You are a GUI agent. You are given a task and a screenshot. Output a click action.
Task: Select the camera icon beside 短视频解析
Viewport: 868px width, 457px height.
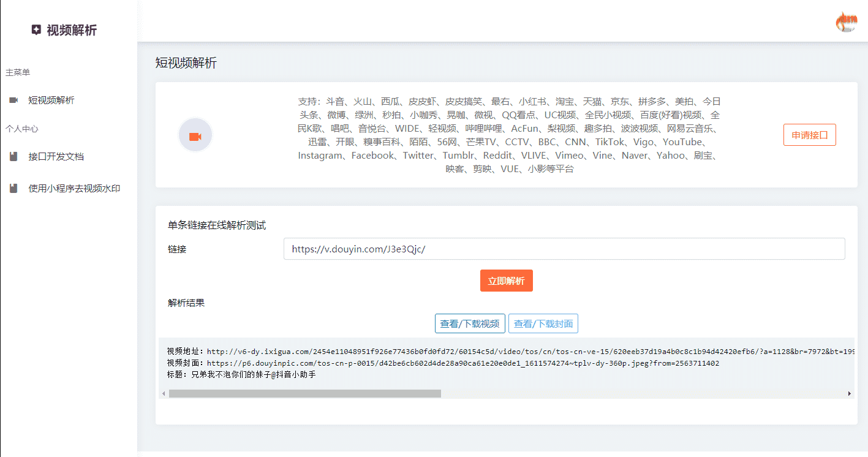pos(13,100)
